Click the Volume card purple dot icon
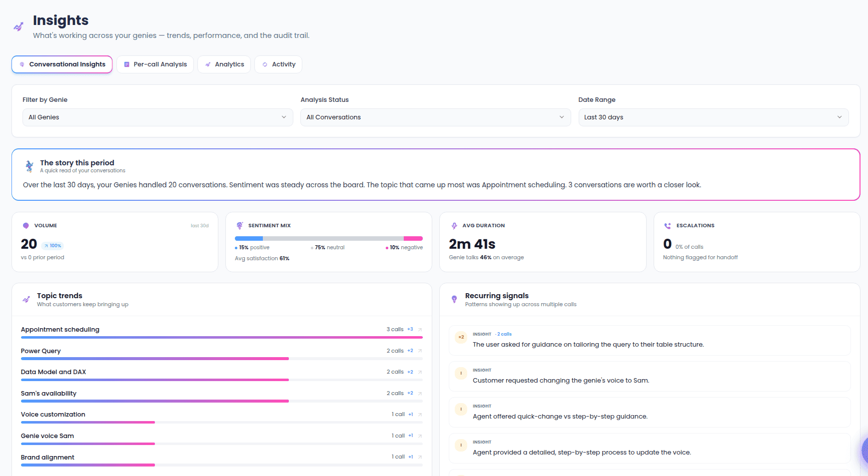The image size is (868, 476). 26,226
